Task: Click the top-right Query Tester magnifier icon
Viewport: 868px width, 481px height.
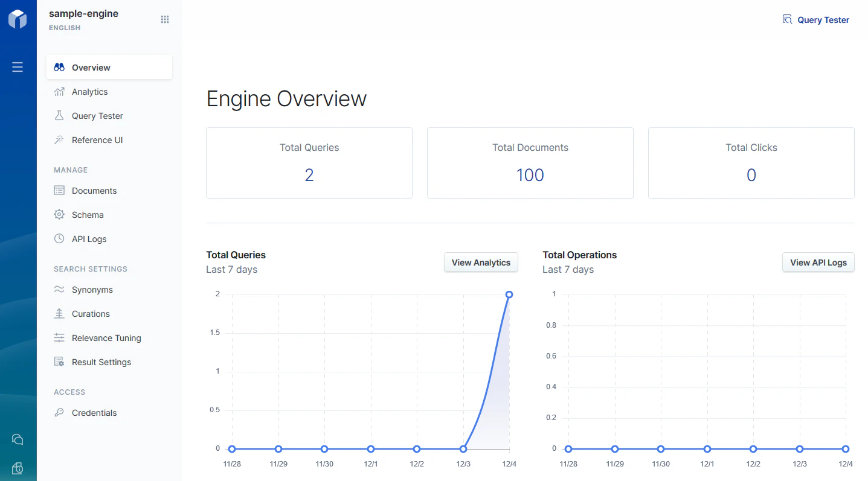Action: click(x=787, y=19)
